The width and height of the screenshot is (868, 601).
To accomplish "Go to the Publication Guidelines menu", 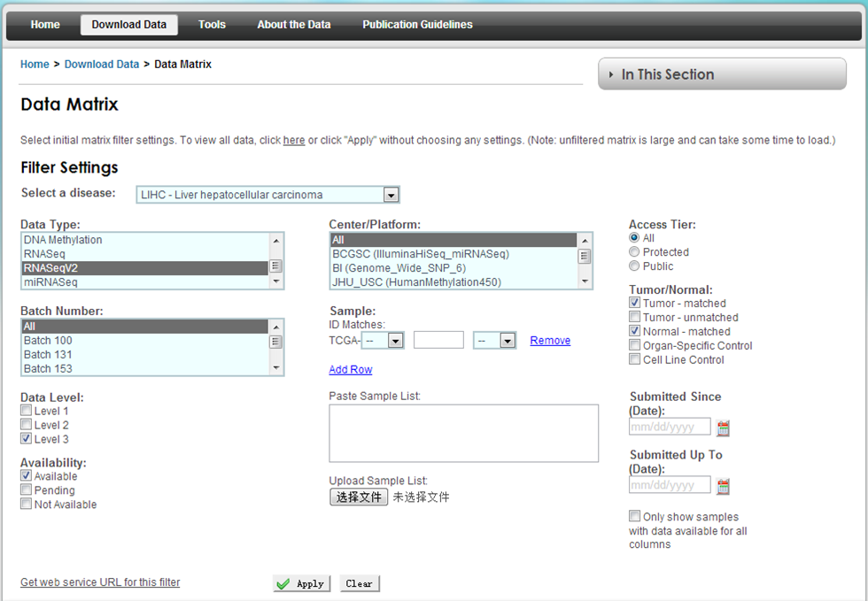I will [417, 25].
